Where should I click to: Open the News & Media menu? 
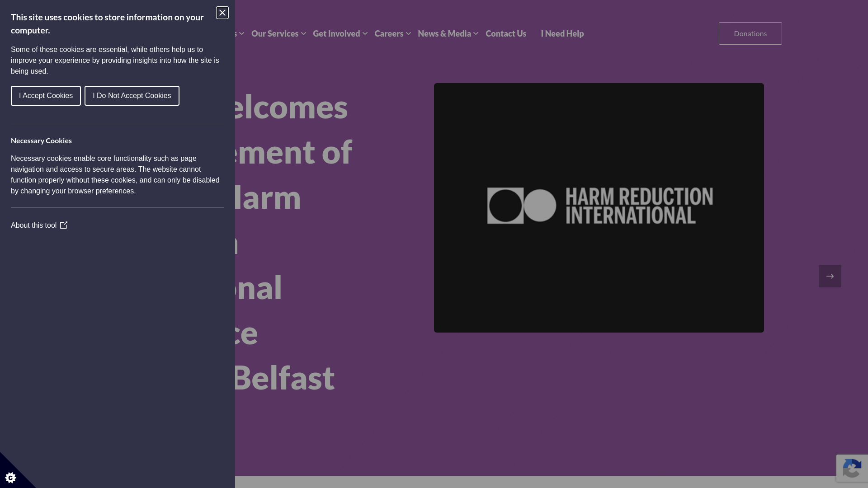(444, 33)
